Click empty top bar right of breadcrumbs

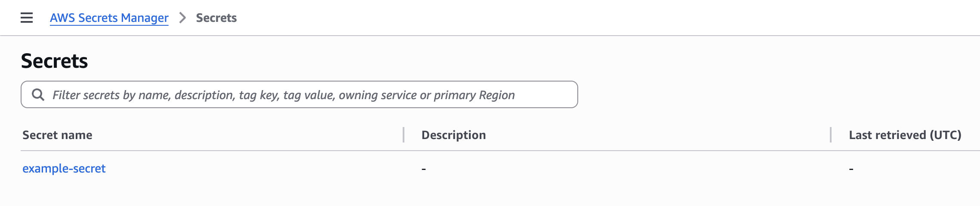(x=602, y=18)
